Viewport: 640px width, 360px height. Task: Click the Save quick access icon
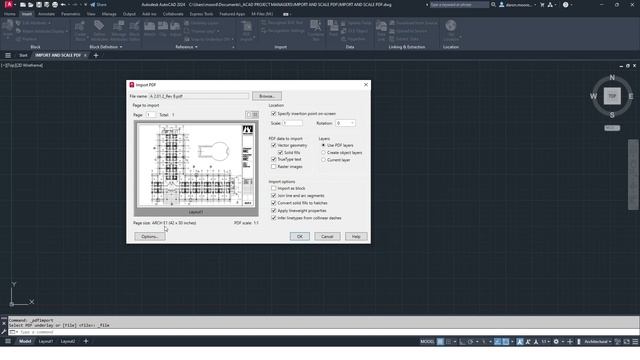point(39,5)
